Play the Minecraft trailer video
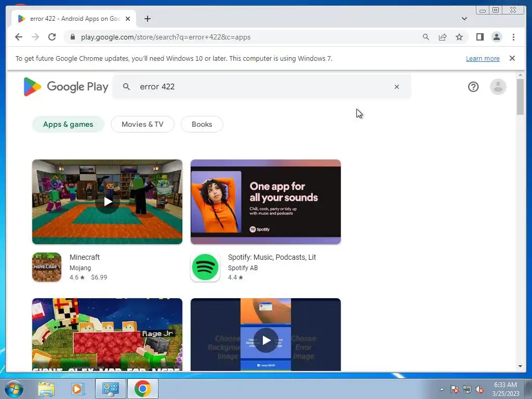Viewport: 532px width, 399px height. click(x=107, y=202)
